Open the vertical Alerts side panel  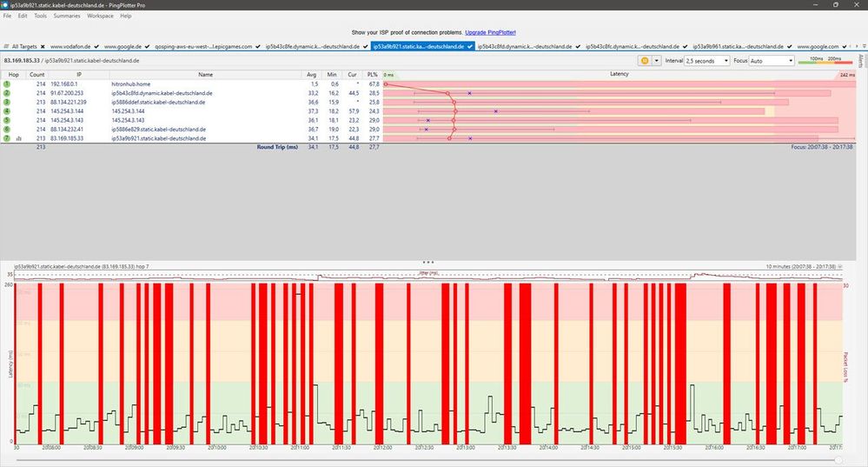(x=861, y=61)
